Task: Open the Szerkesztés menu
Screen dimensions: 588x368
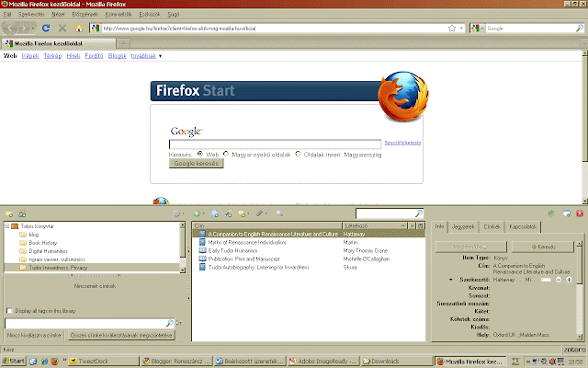Action: coord(31,15)
